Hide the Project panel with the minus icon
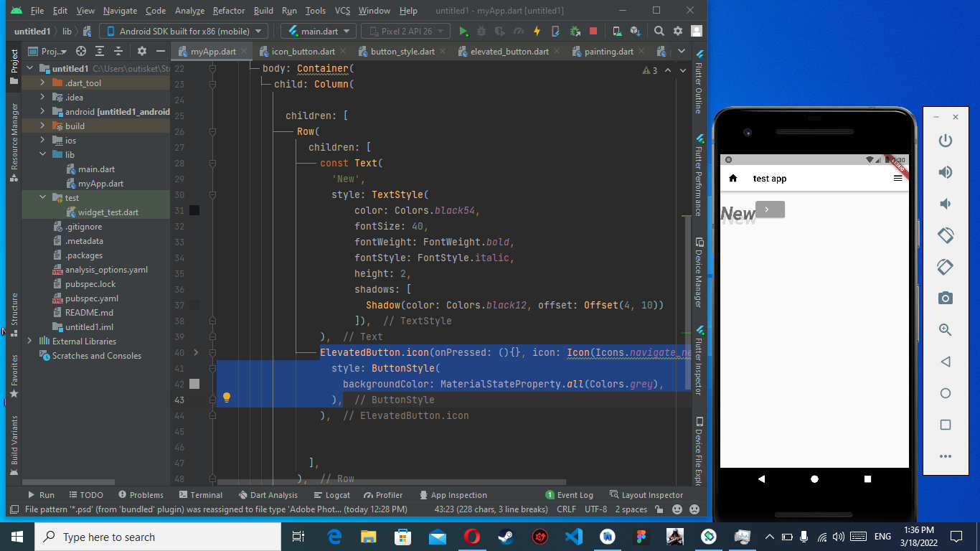Screen dimensions: 980x551 click(x=160, y=51)
